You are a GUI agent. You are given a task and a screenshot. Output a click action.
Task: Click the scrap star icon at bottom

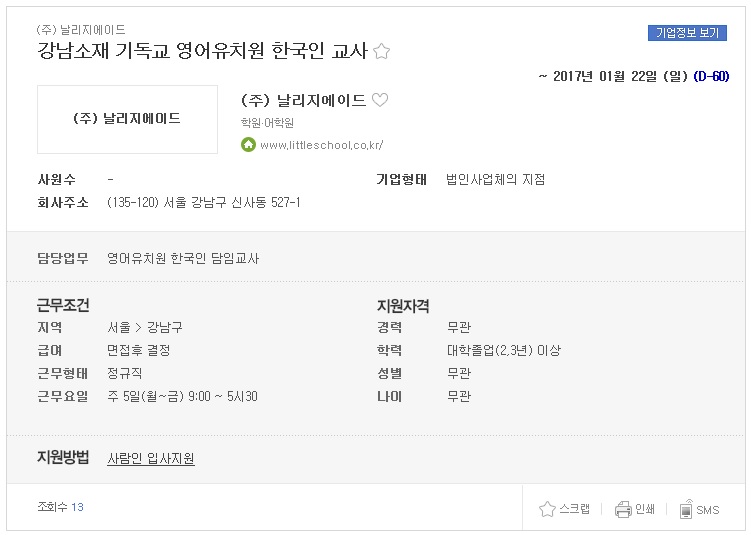[x=546, y=509]
